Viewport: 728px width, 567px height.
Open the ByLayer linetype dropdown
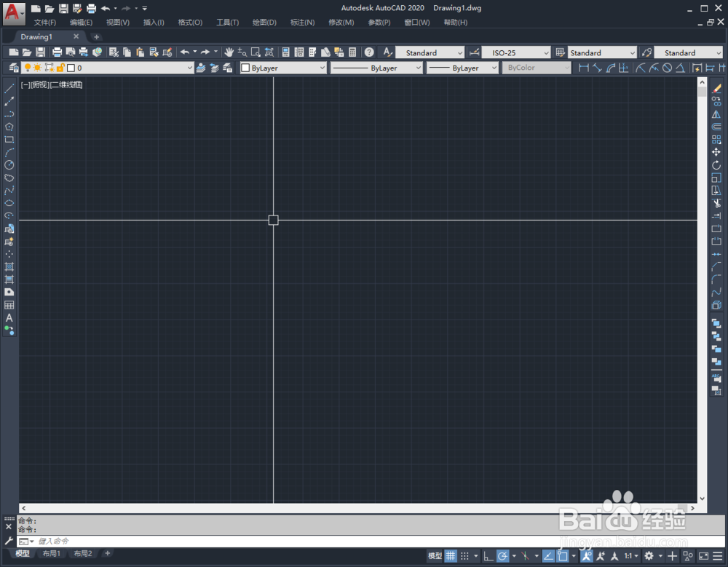pyautogui.click(x=418, y=68)
